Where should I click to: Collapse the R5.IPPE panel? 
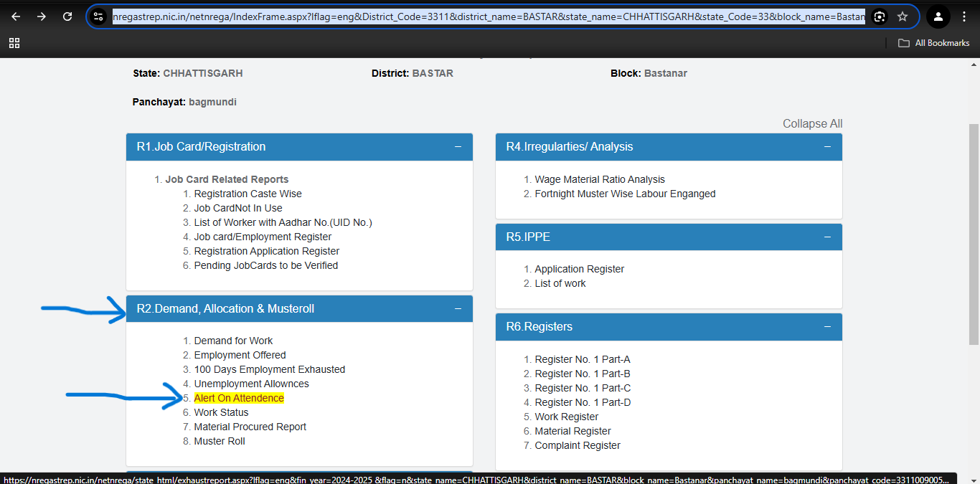827,237
